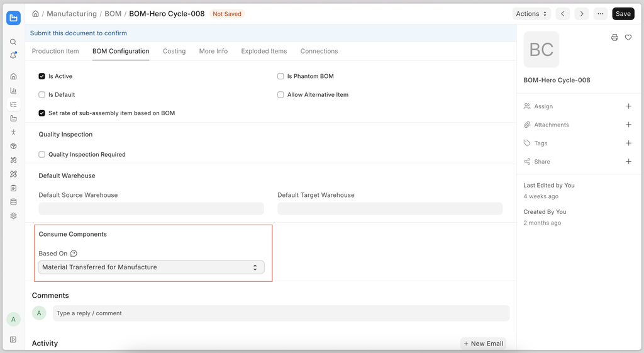
Task: Click help icon beside Based On
Action: pyautogui.click(x=74, y=254)
